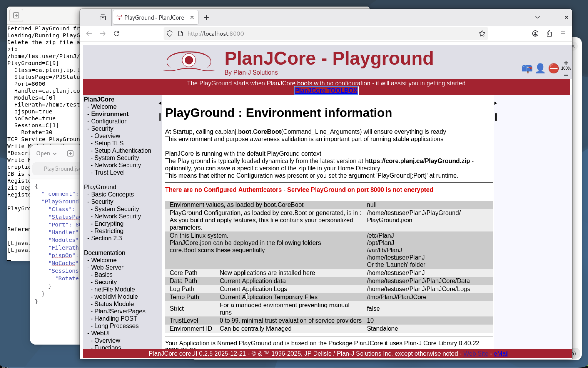This screenshot has height=368, width=588.
Task: Click the red no-authenticators warning text
Action: tap(223, 190)
